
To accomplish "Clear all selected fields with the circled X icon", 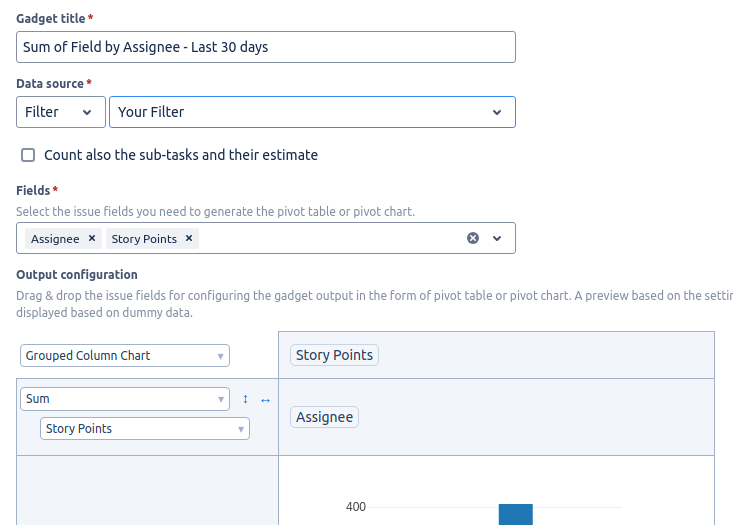I will coord(473,238).
